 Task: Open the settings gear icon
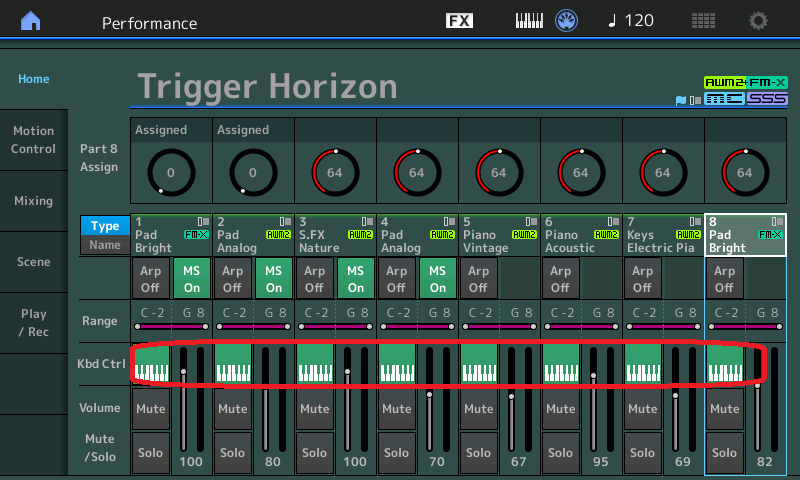pyautogui.click(x=759, y=21)
